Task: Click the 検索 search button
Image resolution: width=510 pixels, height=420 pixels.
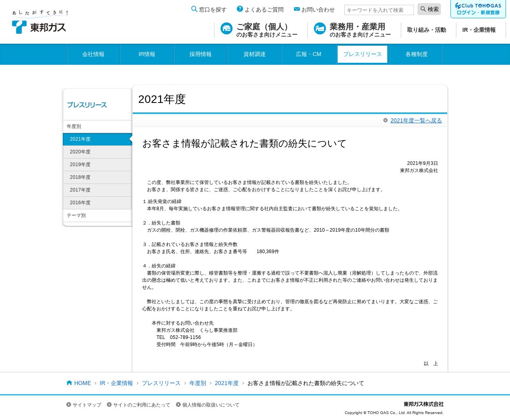Action: [429, 9]
